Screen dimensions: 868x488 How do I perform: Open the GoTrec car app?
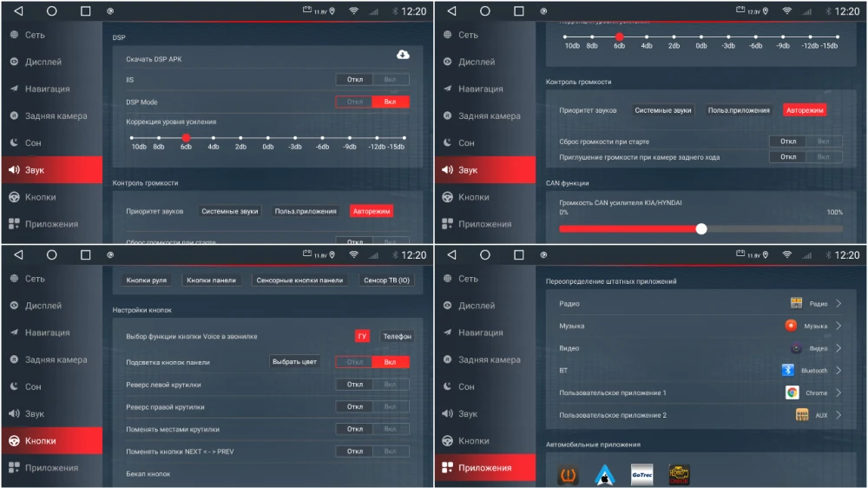coord(641,475)
